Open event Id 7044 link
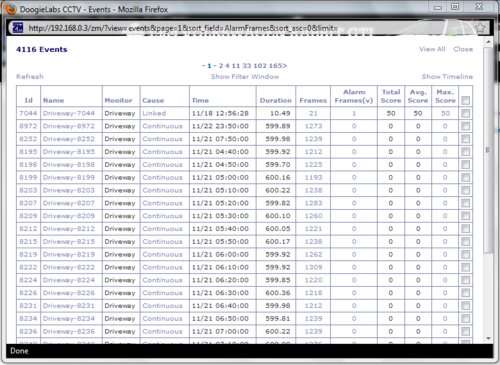Screen dimensions: 500x365 pos(28,113)
